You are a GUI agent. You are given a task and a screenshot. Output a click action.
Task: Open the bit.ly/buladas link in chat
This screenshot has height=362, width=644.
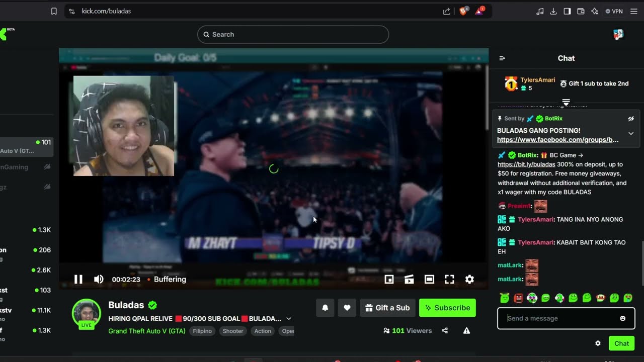526,164
